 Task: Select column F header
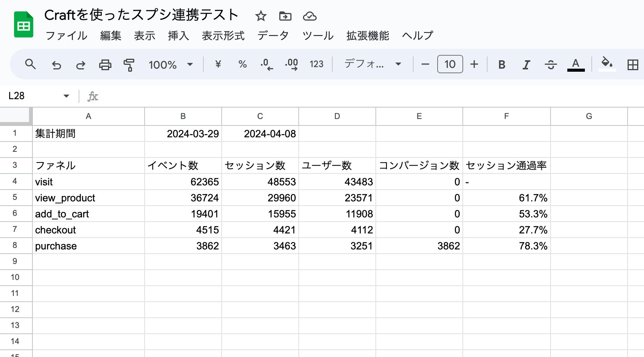tap(506, 116)
